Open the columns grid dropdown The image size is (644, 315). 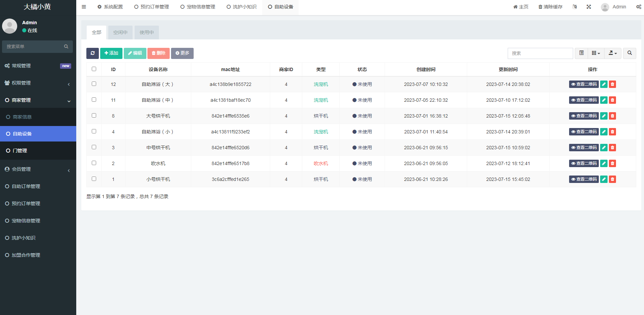pyautogui.click(x=596, y=53)
